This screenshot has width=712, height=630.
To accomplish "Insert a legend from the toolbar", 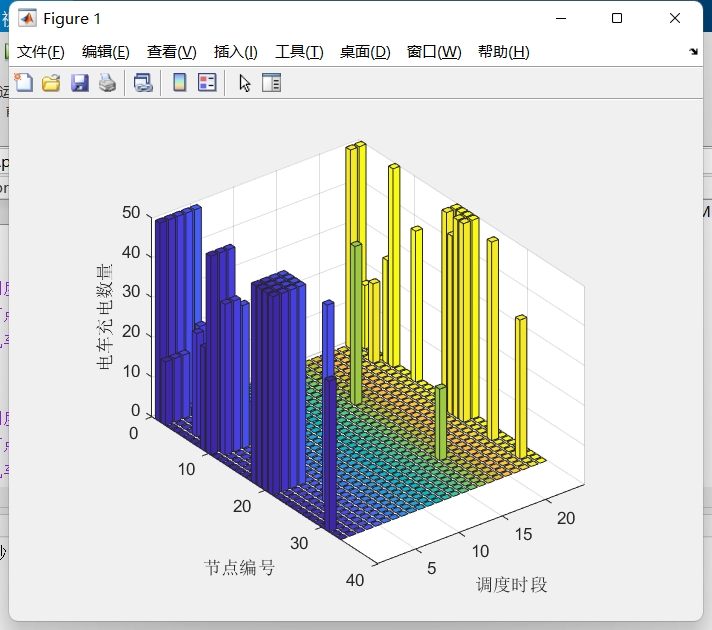I will (207, 83).
